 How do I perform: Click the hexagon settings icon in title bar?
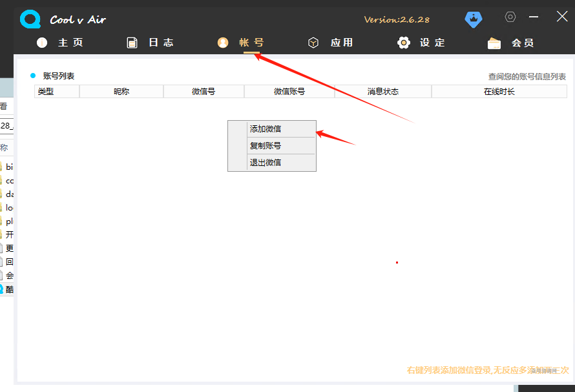coord(510,17)
